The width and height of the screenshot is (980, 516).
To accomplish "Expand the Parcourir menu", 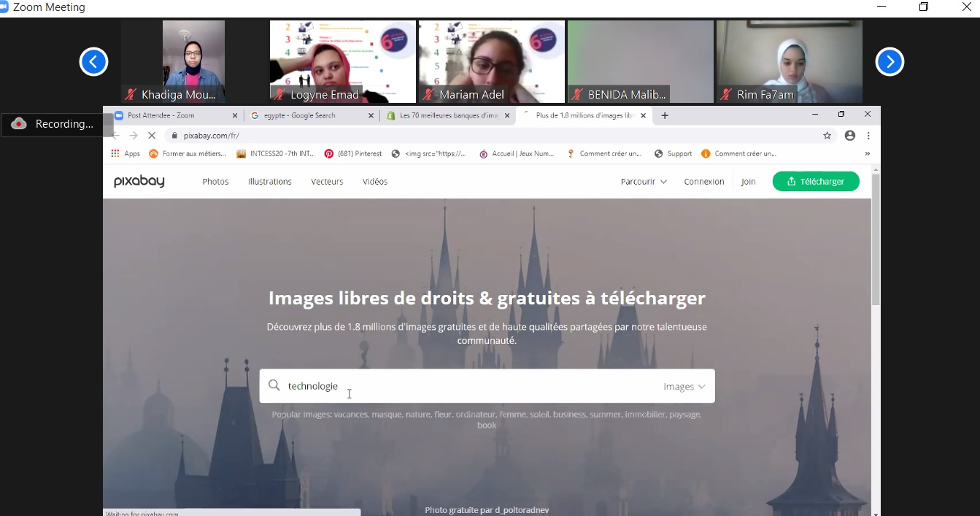I will (x=643, y=182).
